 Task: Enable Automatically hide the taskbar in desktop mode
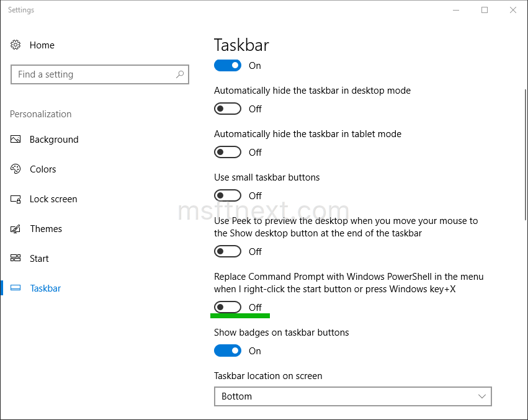228,109
